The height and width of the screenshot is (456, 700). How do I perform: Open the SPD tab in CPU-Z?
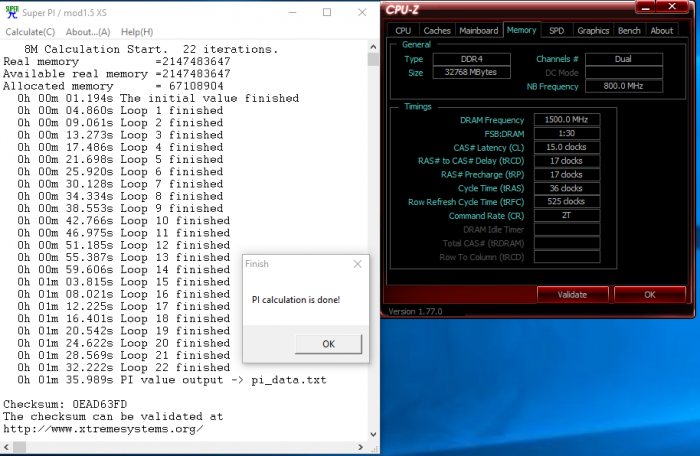556,30
